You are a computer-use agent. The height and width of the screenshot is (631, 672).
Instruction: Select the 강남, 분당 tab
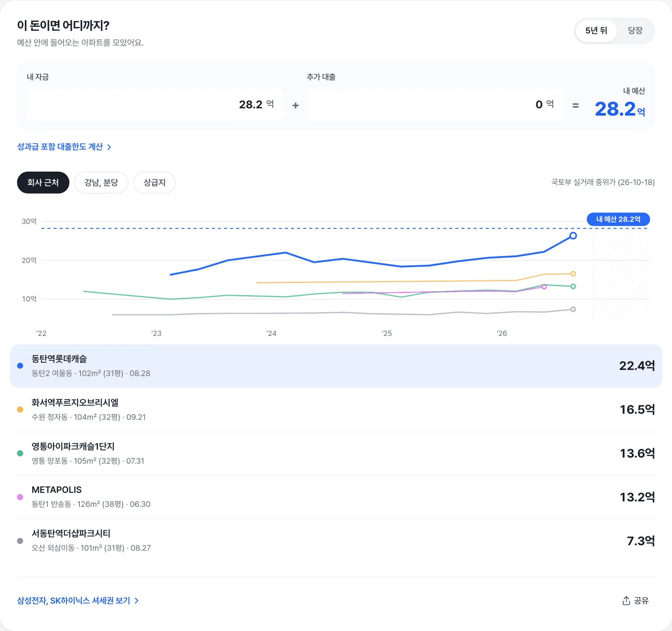tap(101, 183)
